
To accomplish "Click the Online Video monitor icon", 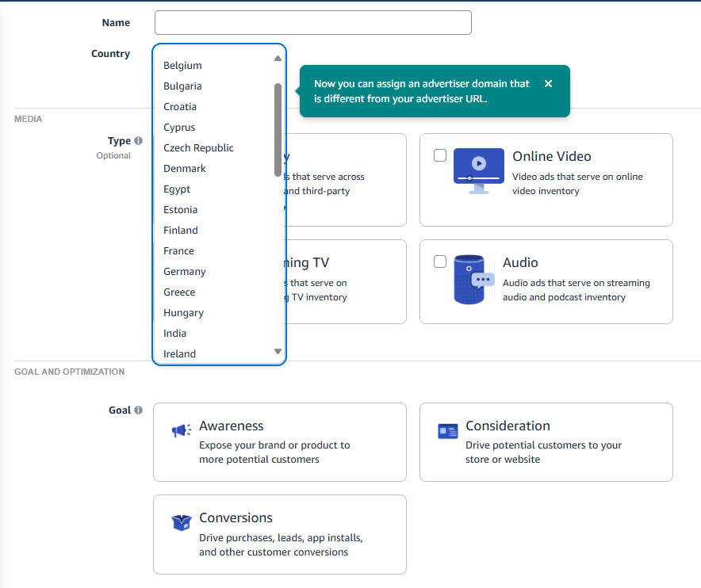I will coord(478,171).
